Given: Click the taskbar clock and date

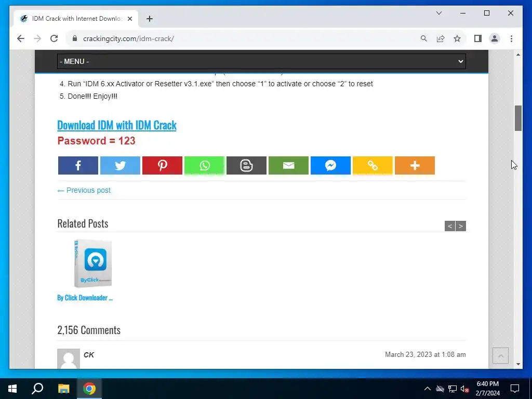Looking at the screenshot, I should 487,389.
